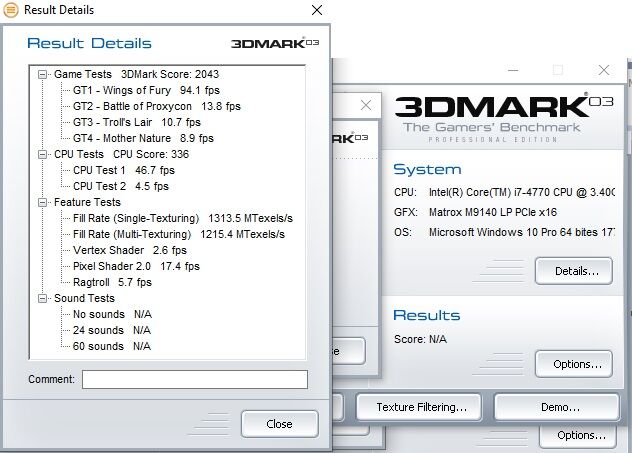
Task: Click the bottom Options button under Demo
Action: click(x=578, y=435)
